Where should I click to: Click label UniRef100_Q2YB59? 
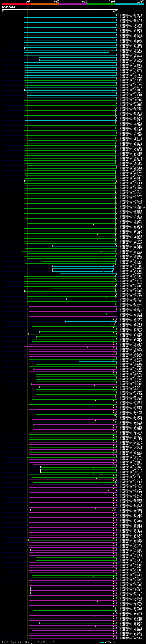[x=131, y=638]
